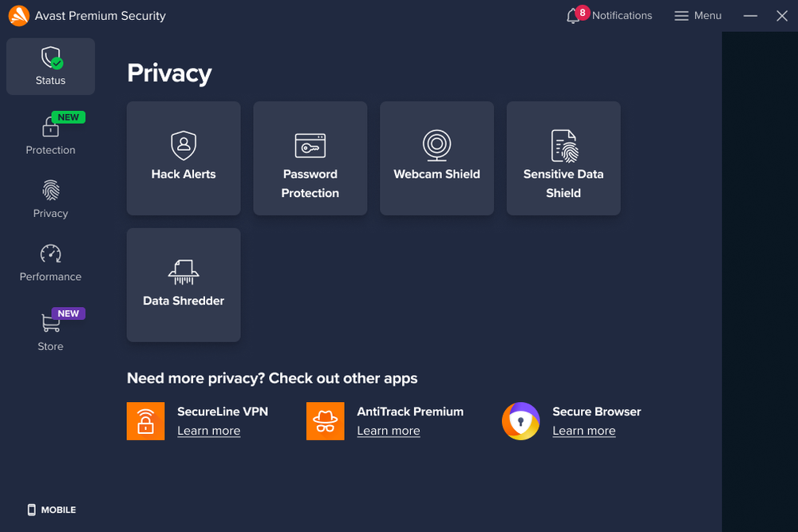Open the Webcam Shield tile

pyautogui.click(x=437, y=158)
